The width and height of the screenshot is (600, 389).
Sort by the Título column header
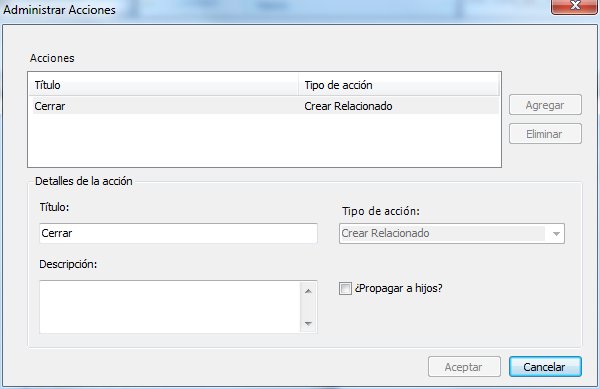(164, 85)
